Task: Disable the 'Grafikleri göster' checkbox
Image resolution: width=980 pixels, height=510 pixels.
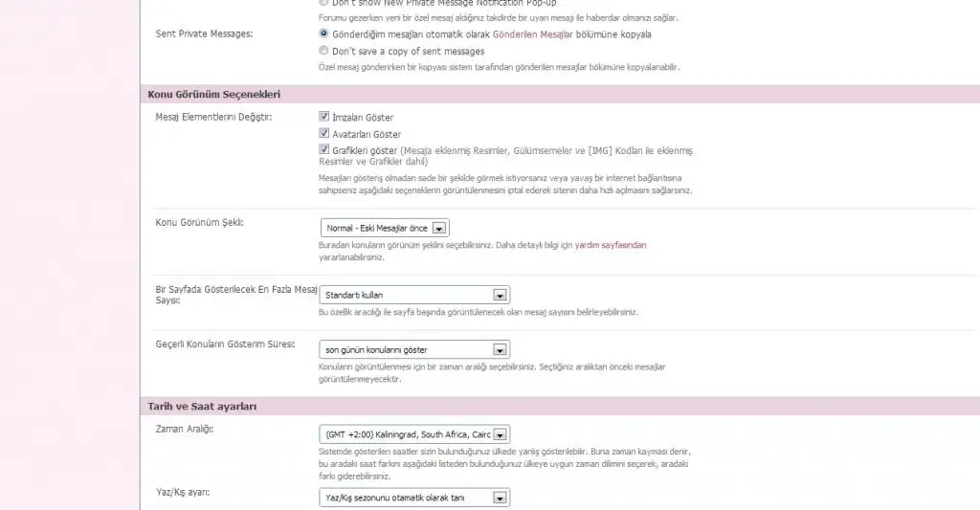Action: click(x=324, y=151)
